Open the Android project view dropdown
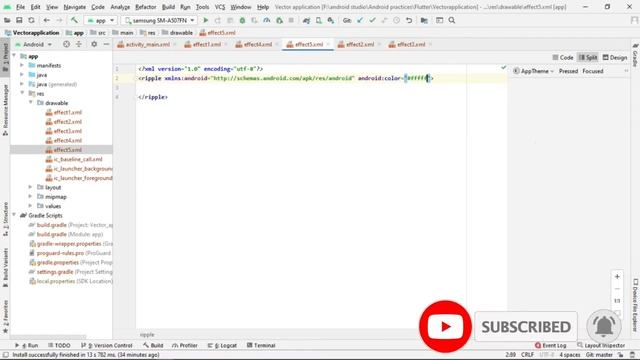Image resolution: width=640 pixels, height=360 pixels. (x=33, y=44)
